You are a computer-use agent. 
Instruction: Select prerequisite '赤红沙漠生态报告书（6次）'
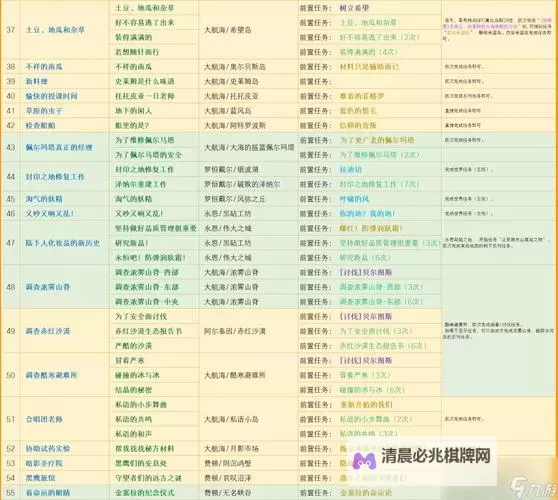tap(383, 346)
